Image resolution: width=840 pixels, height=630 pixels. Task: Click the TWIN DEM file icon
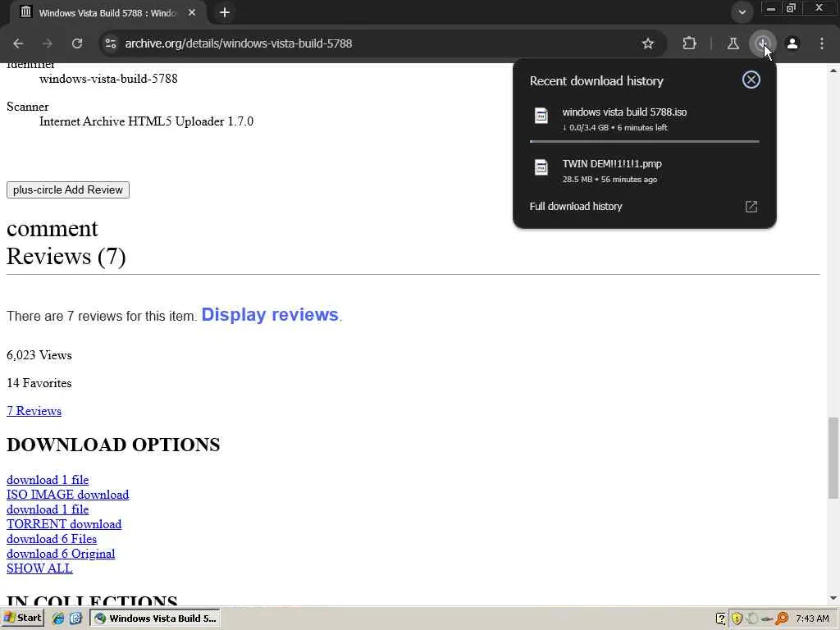tap(541, 167)
